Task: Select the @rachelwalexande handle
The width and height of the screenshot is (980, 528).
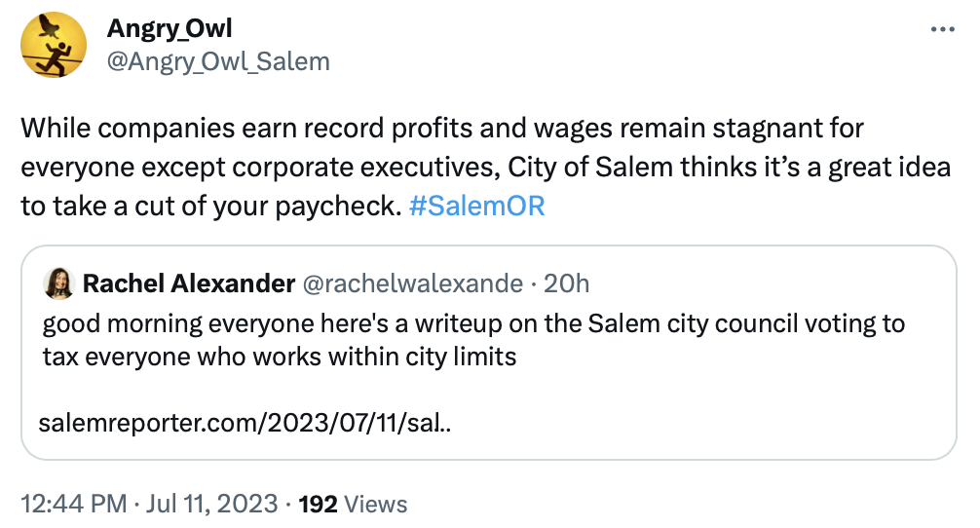Action: pyautogui.click(x=414, y=283)
